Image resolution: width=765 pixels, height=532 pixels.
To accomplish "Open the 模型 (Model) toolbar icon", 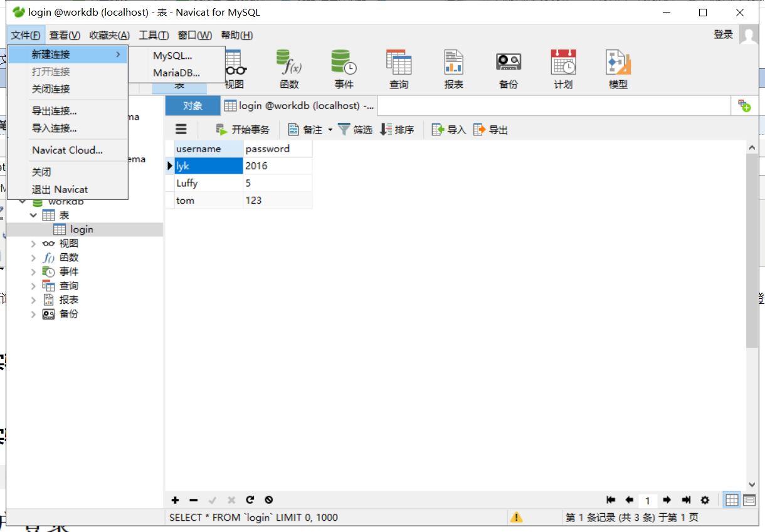I will (x=618, y=69).
